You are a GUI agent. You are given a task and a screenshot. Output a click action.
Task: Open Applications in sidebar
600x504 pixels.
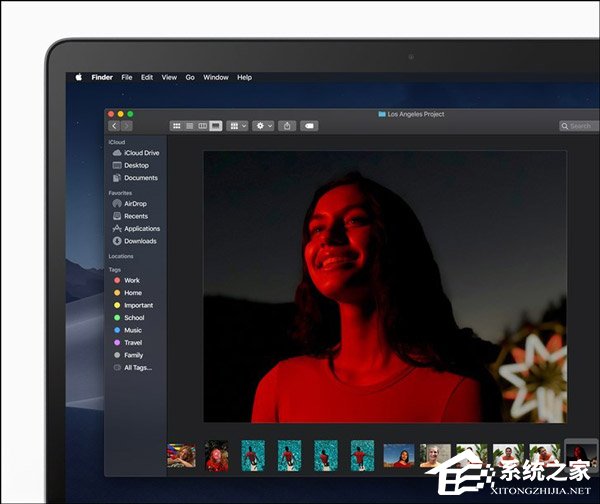137,228
